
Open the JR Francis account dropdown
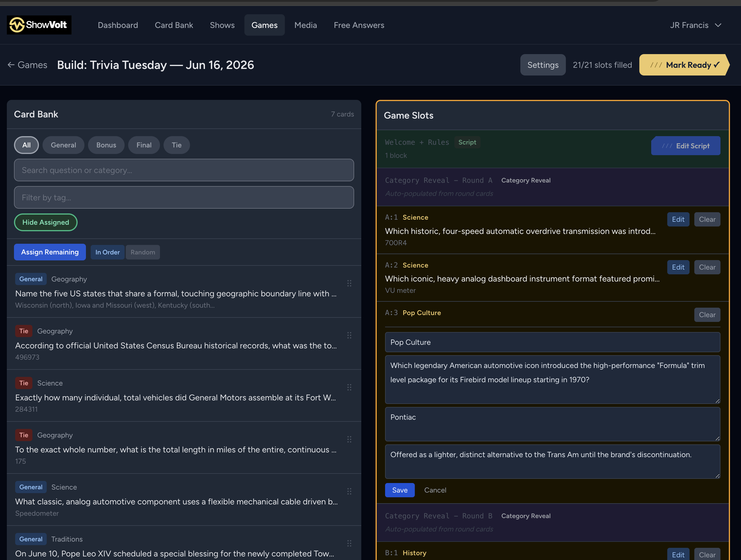pyautogui.click(x=695, y=25)
